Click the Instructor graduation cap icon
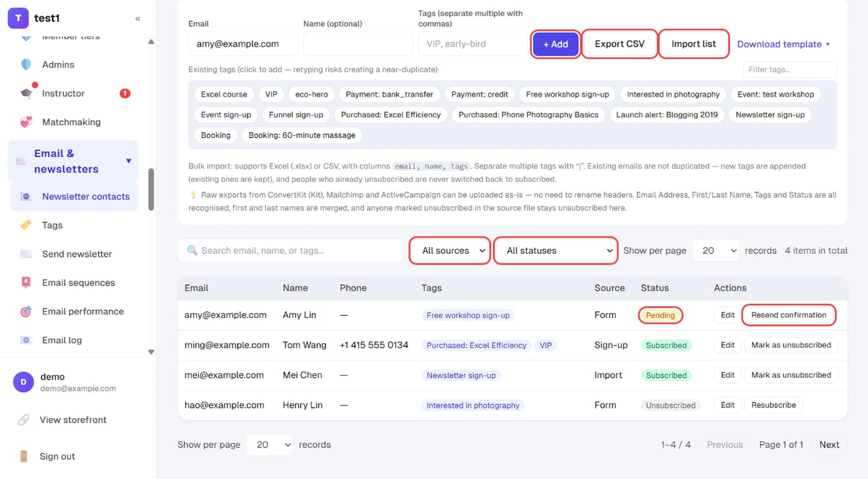The height and width of the screenshot is (479, 868). (26, 93)
